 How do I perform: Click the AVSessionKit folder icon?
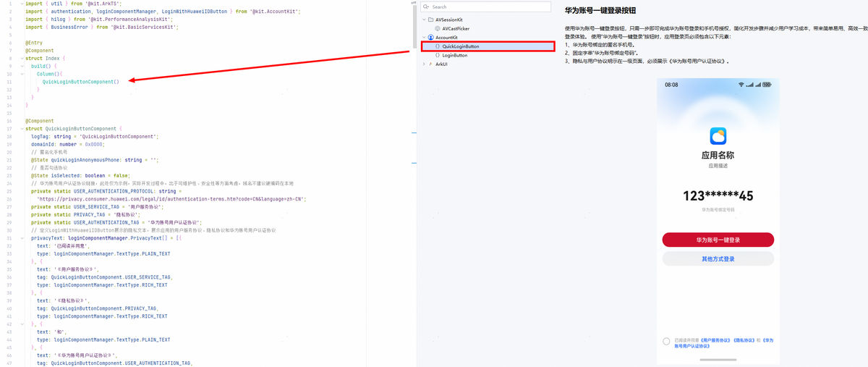point(430,20)
